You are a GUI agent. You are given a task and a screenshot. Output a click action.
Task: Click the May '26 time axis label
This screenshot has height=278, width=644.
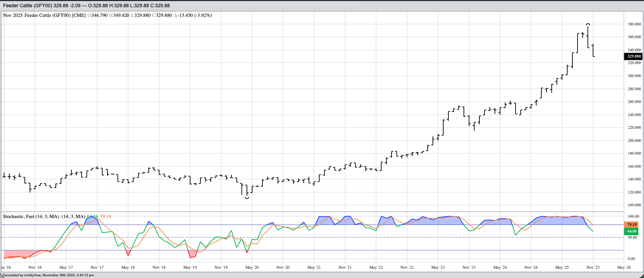tap(624, 267)
